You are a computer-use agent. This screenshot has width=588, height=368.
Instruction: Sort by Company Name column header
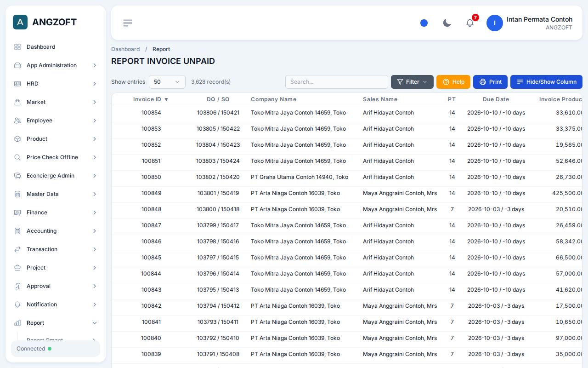273,99
